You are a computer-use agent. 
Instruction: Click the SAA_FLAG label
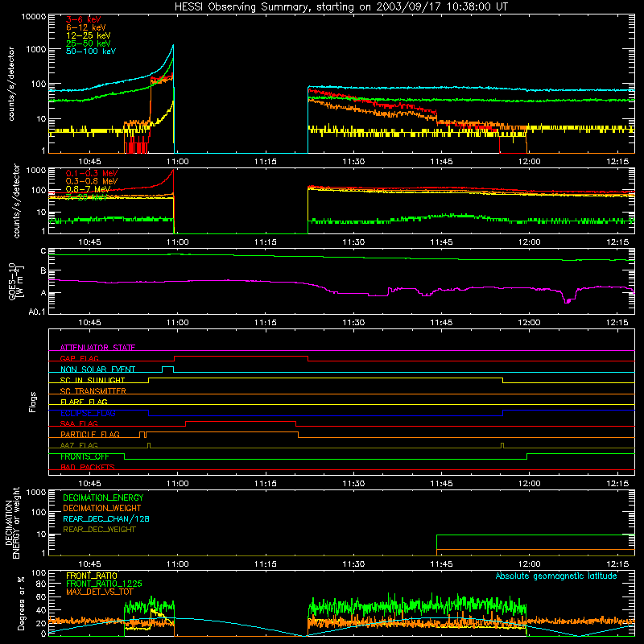click(x=79, y=423)
